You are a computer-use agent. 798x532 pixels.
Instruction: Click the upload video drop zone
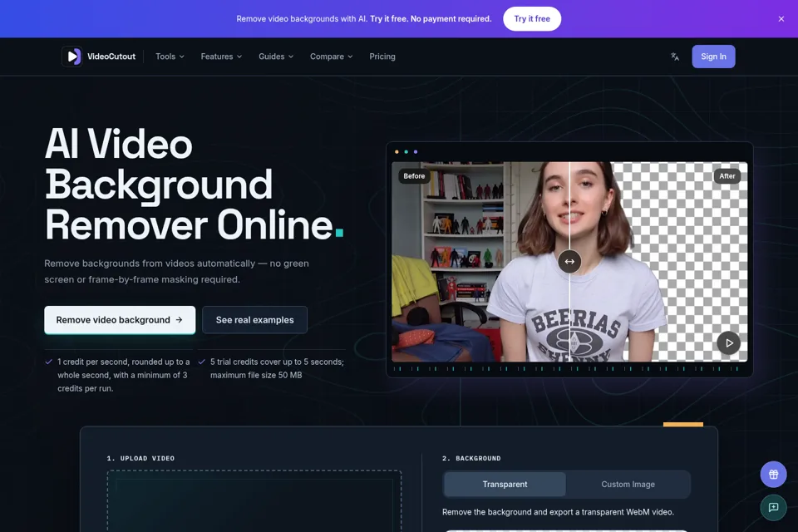point(254,501)
